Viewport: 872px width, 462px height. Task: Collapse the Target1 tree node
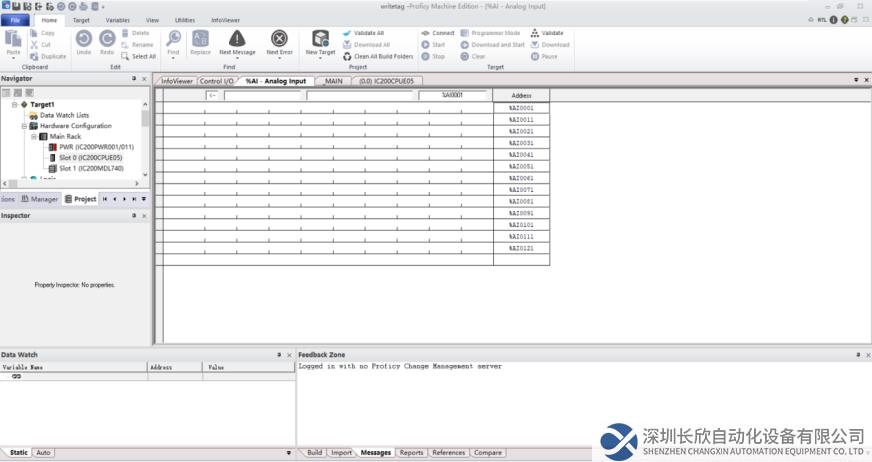tap(14, 104)
